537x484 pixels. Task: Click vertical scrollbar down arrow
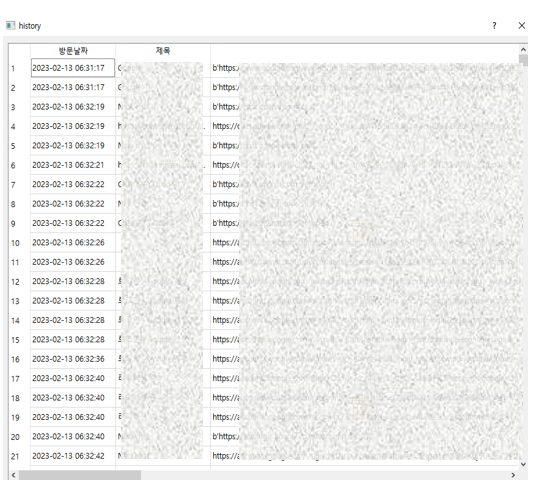coord(523,464)
